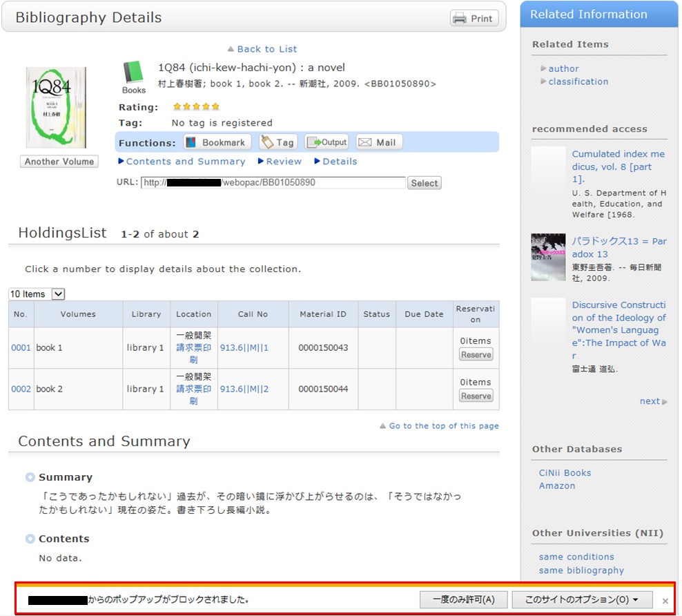Expand the author related items

(563, 68)
